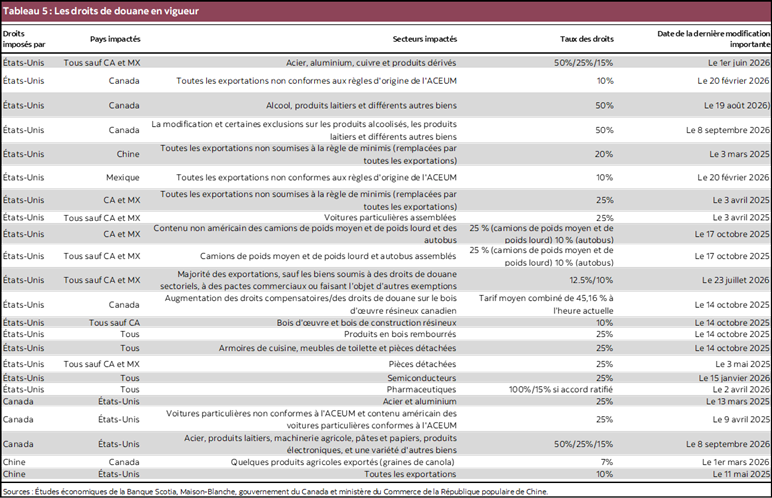Click the 'Sources : Études économiques de la Banque Scotia' footnote
Screen dimensions: 772x498
coord(275,491)
